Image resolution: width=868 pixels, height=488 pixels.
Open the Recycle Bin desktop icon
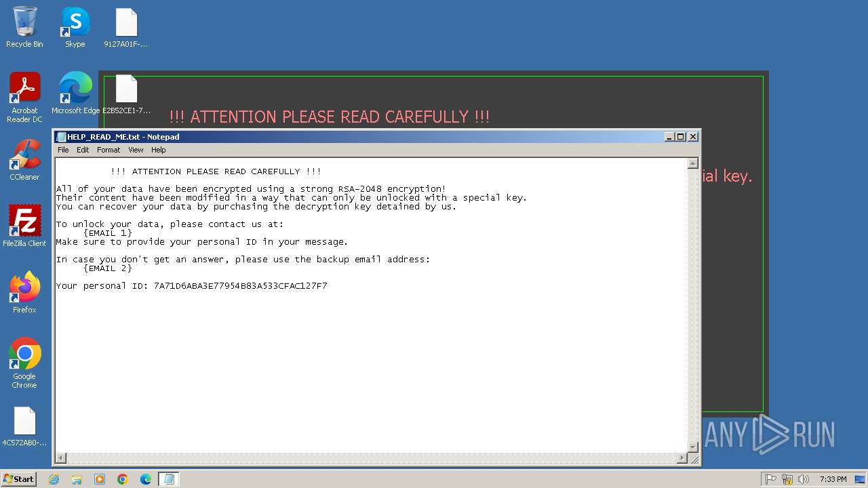(x=24, y=27)
